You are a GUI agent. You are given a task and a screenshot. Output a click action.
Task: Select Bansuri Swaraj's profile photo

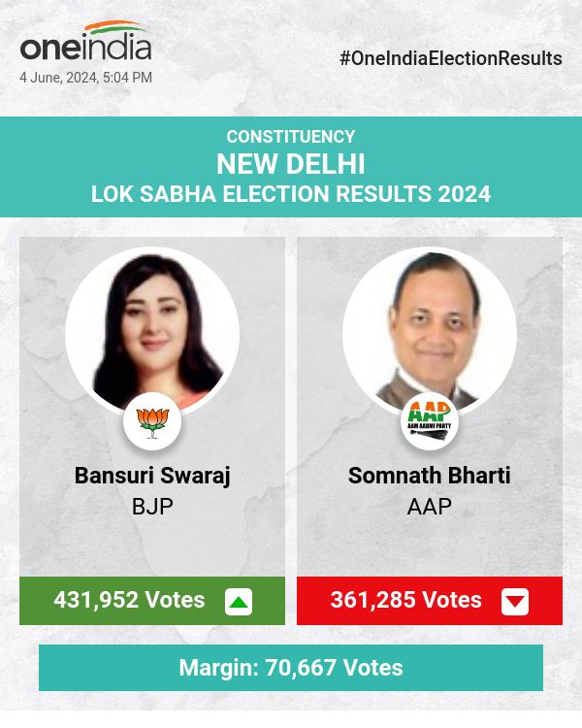[x=152, y=334]
